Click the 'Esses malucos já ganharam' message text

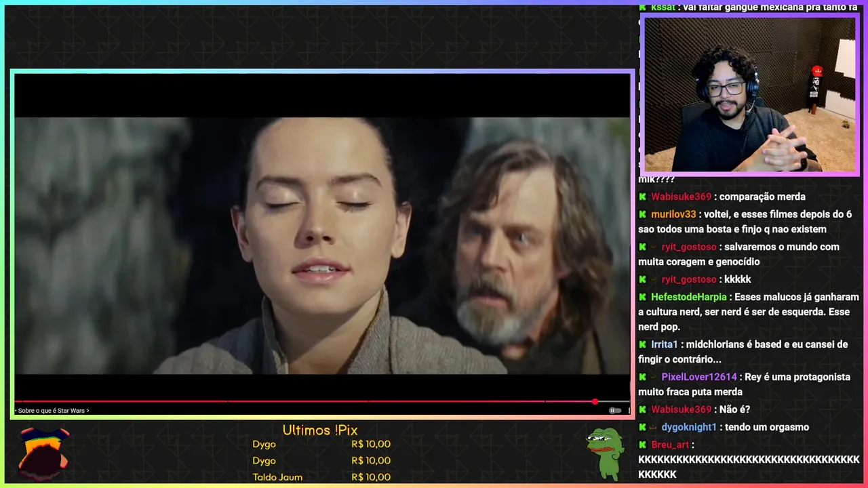749,312
